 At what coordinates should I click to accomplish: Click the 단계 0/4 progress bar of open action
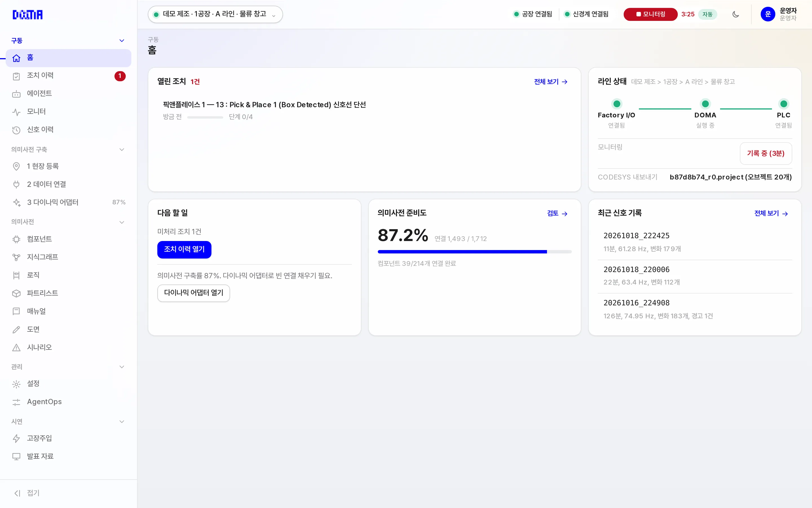(x=205, y=117)
